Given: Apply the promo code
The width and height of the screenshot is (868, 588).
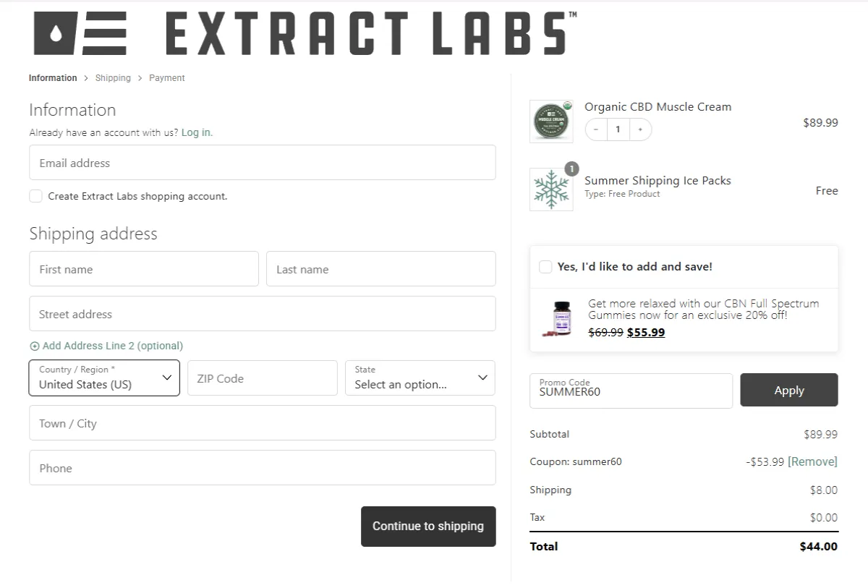Looking at the screenshot, I should coord(788,391).
